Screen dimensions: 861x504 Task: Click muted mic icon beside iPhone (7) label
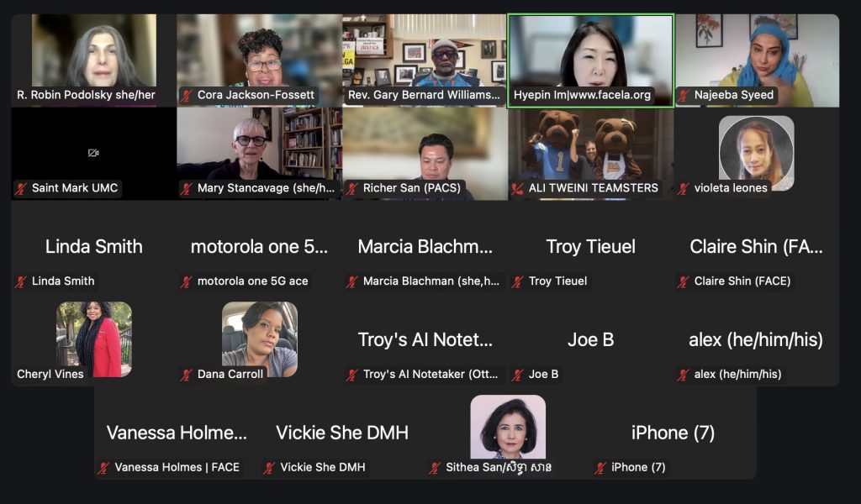click(x=600, y=468)
